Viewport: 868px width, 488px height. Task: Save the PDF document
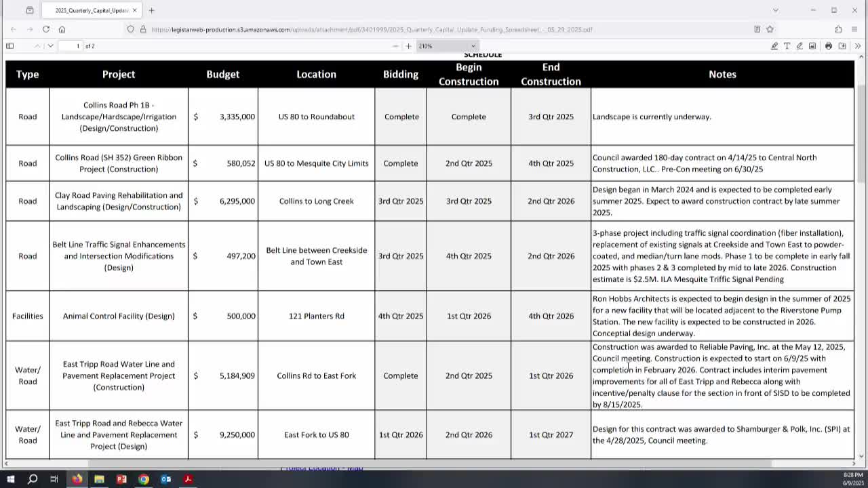[842, 46]
